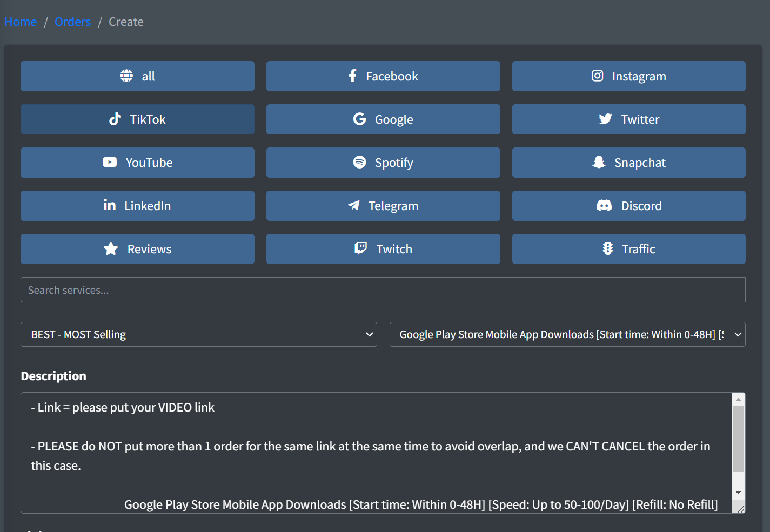Click the Create breadcrumb text
Screen dimensions: 770x532
126,22
